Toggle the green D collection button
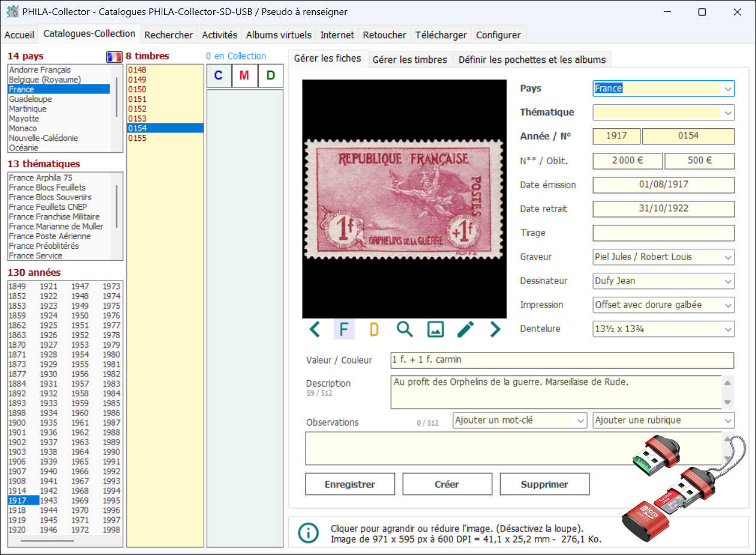This screenshot has height=555, width=756. [x=271, y=76]
